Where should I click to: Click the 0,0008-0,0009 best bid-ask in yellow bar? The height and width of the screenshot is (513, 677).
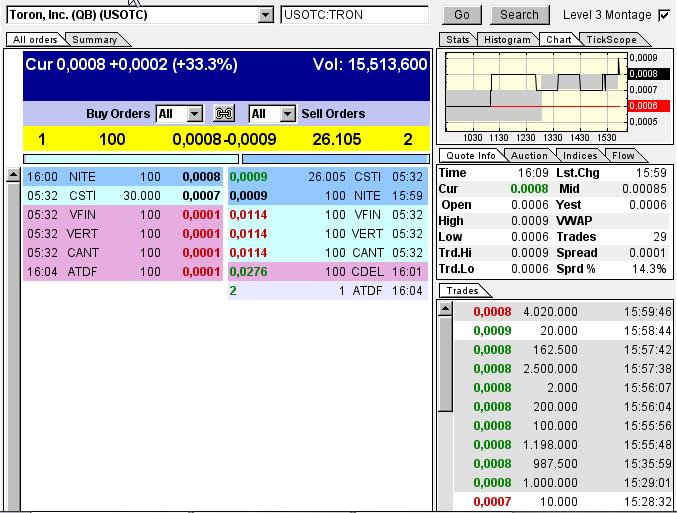click(224, 139)
